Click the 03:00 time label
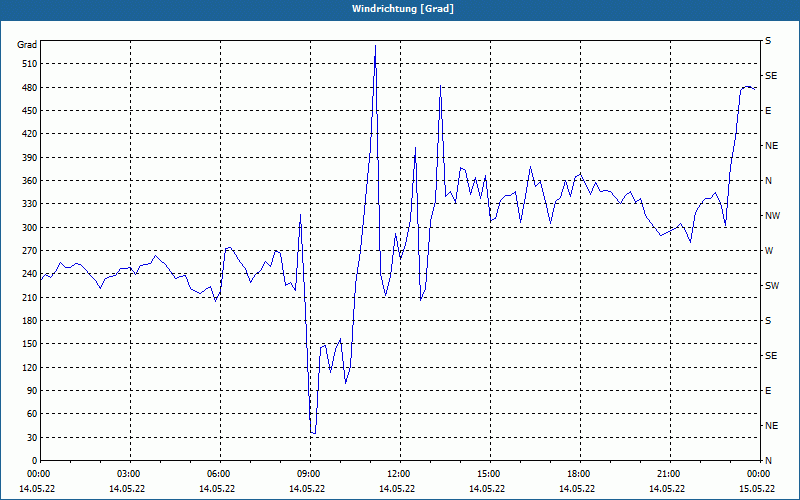The image size is (800, 500). click(130, 473)
